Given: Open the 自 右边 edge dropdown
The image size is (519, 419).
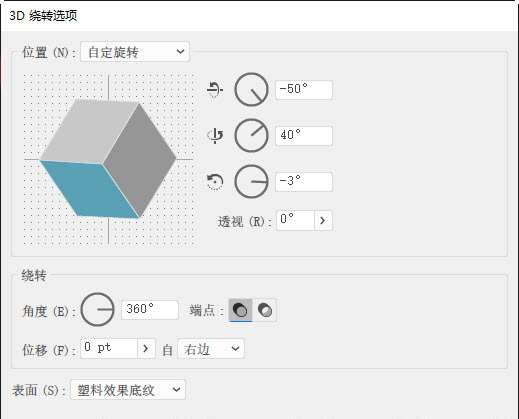Looking at the screenshot, I should [211, 349].
